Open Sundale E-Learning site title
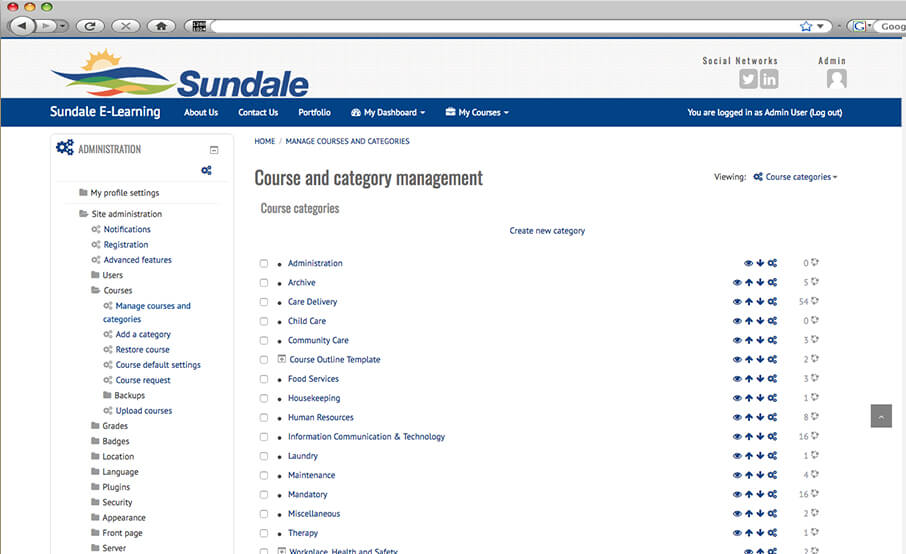Image resolution: width=906 pixels, height=554 pixels. pyautogui.click(x=105, y=111)
